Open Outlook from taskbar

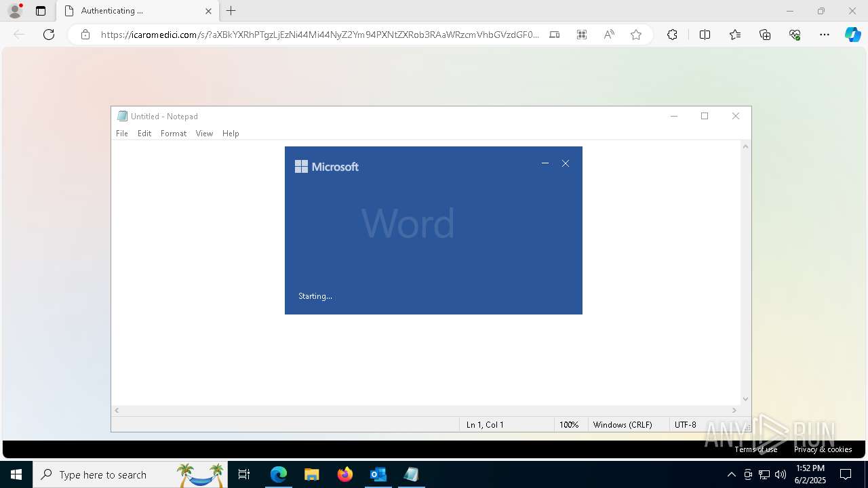[378, 474]
